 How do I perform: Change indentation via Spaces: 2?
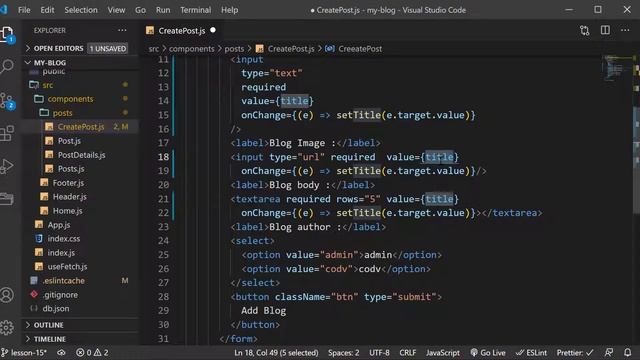coord(343,352)
